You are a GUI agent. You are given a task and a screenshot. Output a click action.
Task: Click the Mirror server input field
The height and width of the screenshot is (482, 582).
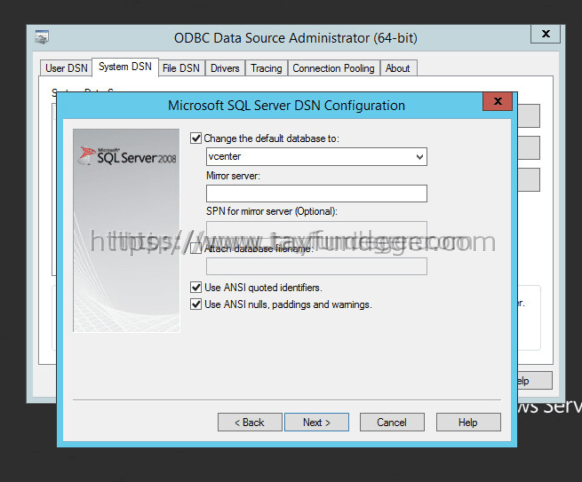tap(316, 193)
